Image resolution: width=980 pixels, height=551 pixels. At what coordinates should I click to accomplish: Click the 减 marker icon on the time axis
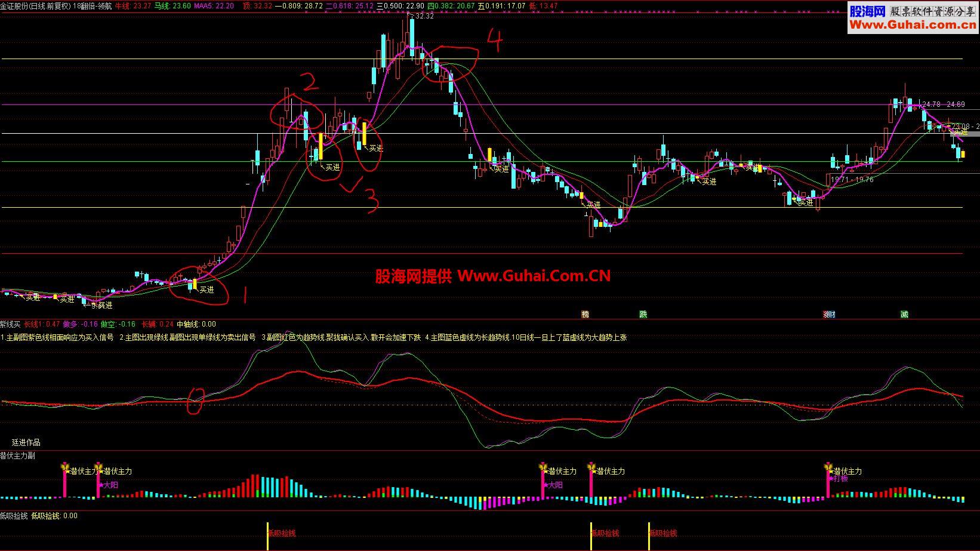click(x=904, y=314)
